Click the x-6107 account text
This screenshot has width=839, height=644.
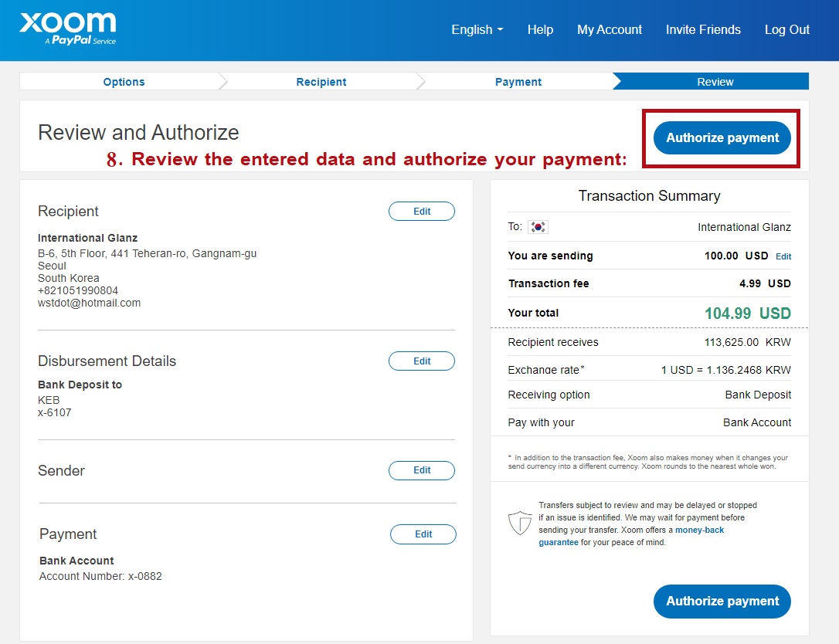click(55, 412)
